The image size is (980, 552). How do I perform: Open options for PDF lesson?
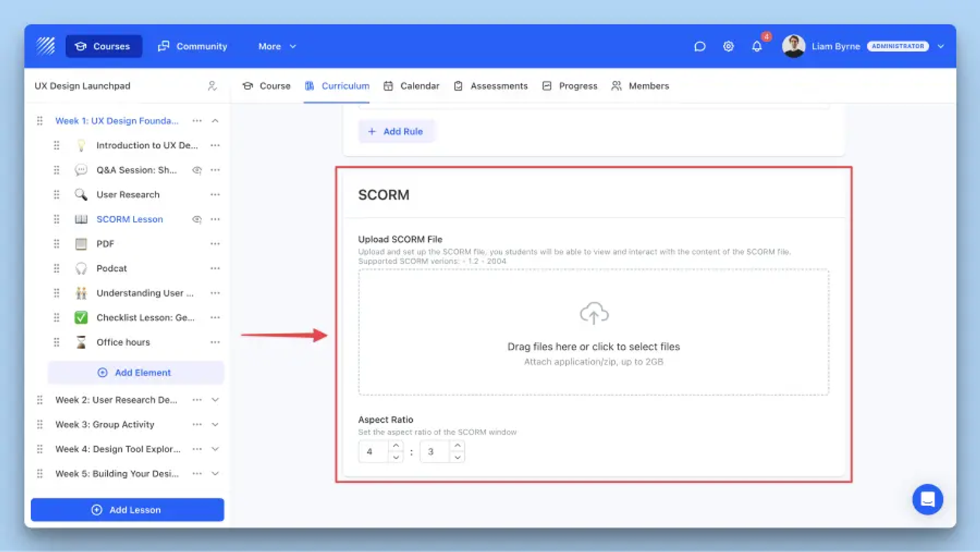pos(215,244)
